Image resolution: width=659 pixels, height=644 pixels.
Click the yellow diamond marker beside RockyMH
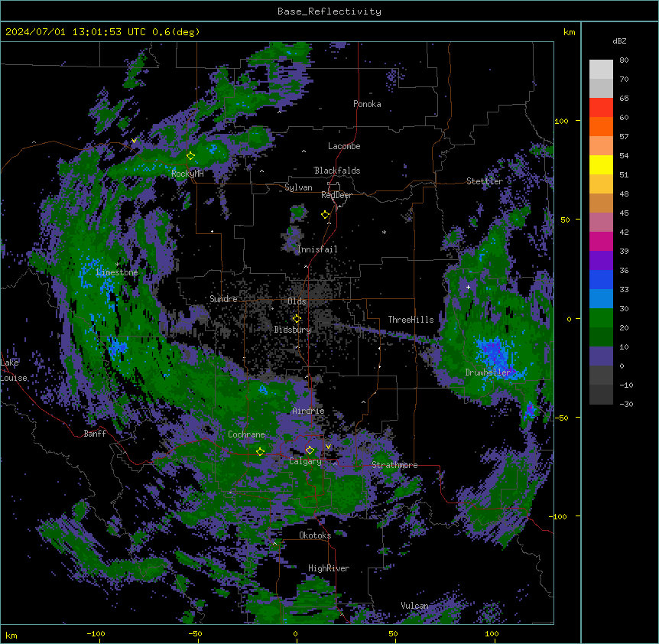(191, 156)
